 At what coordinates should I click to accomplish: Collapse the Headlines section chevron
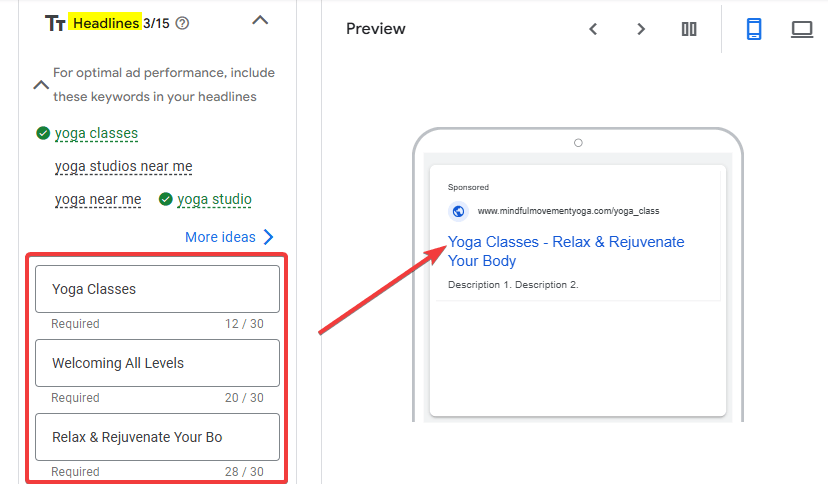(260, 21)
